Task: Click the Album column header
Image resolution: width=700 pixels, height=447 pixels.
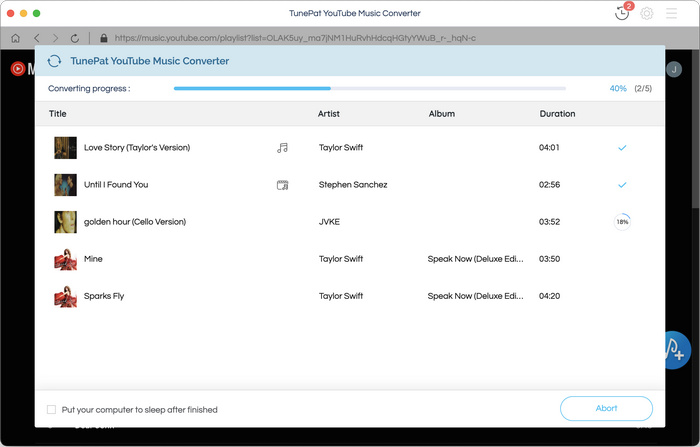Action: click(x=442, y=114)
